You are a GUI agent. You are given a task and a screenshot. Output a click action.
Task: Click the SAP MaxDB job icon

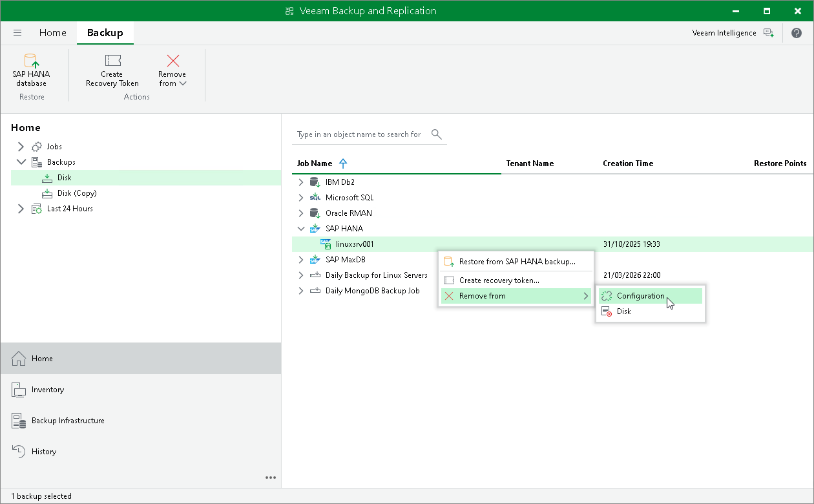(315, 260)
